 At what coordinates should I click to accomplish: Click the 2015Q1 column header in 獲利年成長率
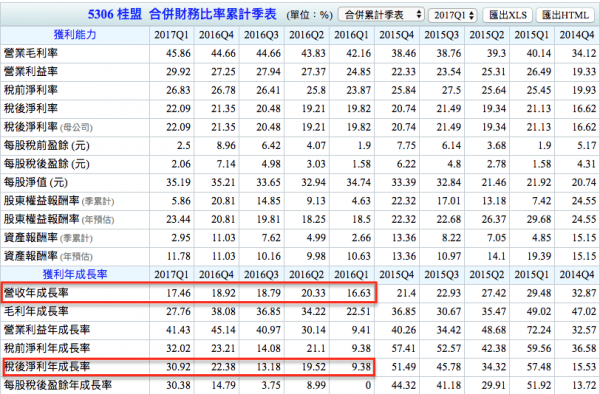pos(532,275)
